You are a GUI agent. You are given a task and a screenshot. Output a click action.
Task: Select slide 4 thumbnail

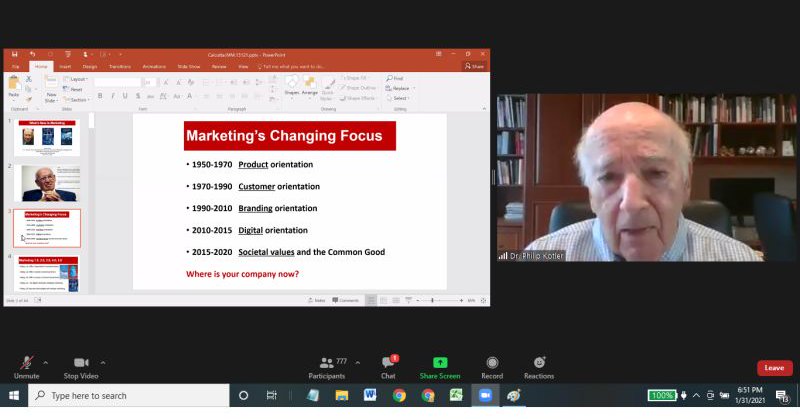[x=47, y=274]
